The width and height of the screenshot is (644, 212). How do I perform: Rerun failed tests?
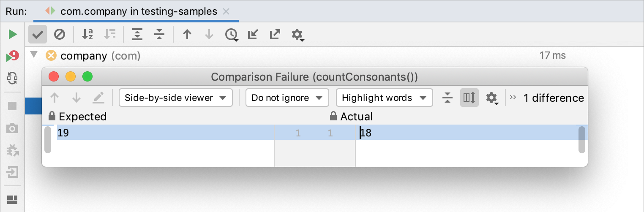click(x=13, y=56)
